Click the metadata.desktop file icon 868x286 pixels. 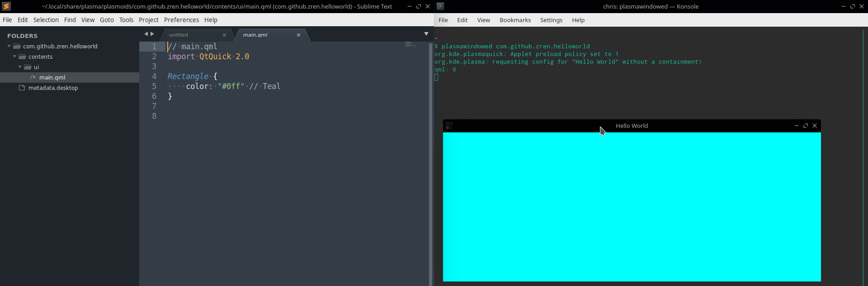click(x=22, y=88)
